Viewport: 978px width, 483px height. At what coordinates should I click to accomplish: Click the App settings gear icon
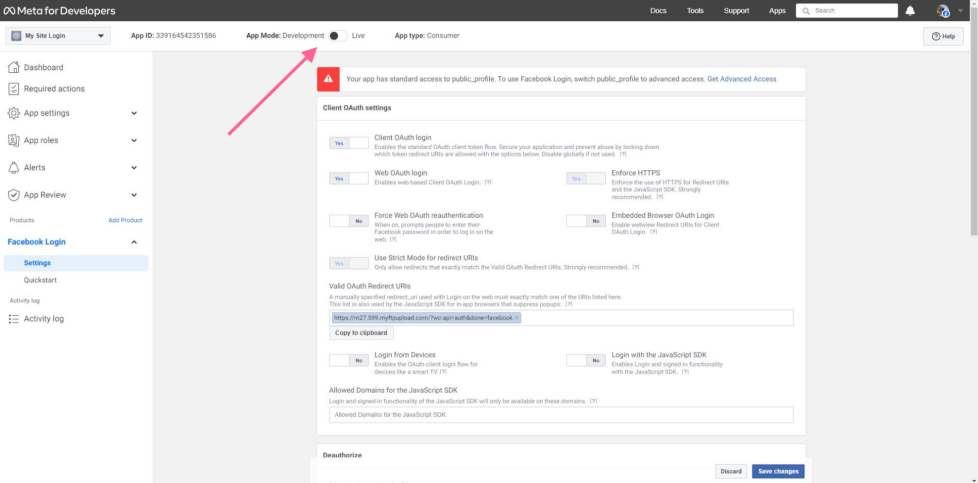tap(13, 113)
